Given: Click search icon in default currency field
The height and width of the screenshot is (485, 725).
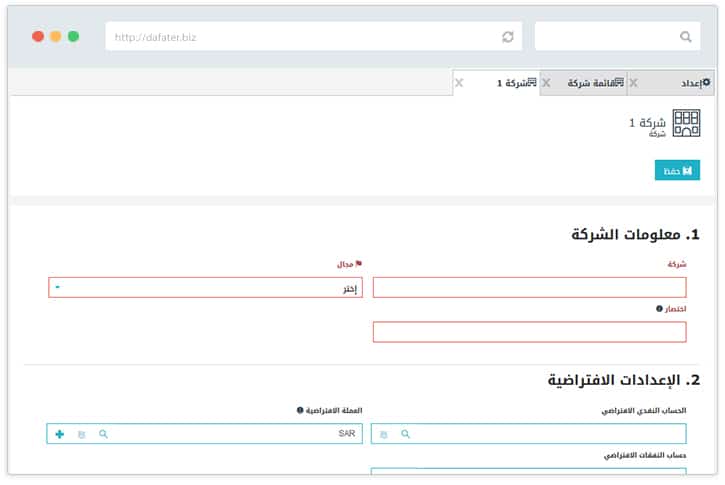Looking at the screenshot, I should pyautogui.click(x=103, y=434).
